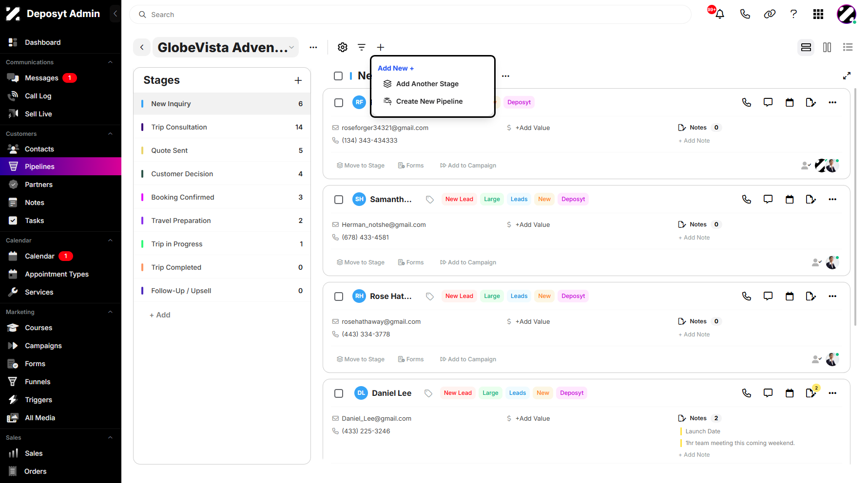Select the Booking Confirmed stage
Screen dimensions: 868x483
point(222,197)
